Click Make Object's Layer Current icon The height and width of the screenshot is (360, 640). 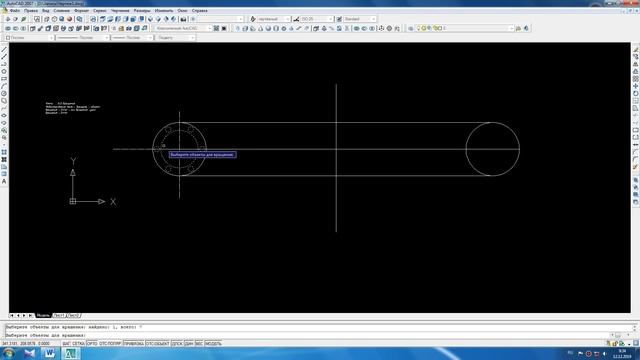tap(518, 28)
